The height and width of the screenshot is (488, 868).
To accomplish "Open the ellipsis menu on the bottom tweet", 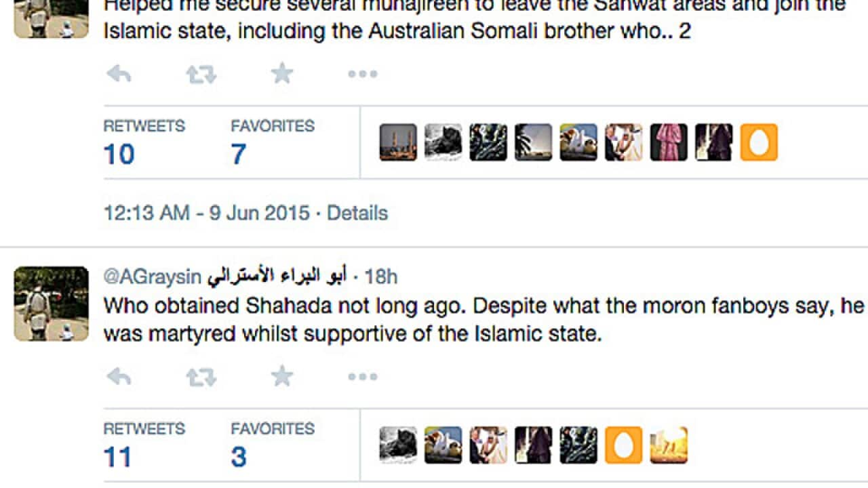I will 363,375.
